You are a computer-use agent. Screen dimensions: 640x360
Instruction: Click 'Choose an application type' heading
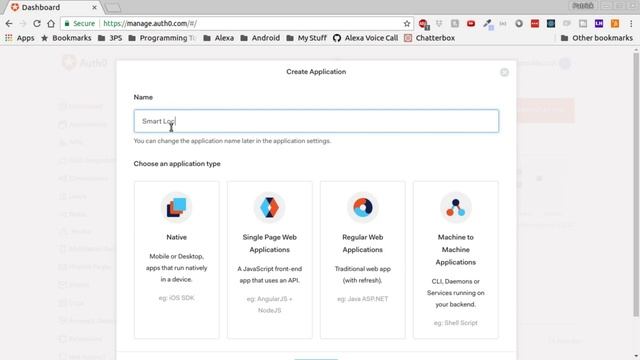click(177, 164)
